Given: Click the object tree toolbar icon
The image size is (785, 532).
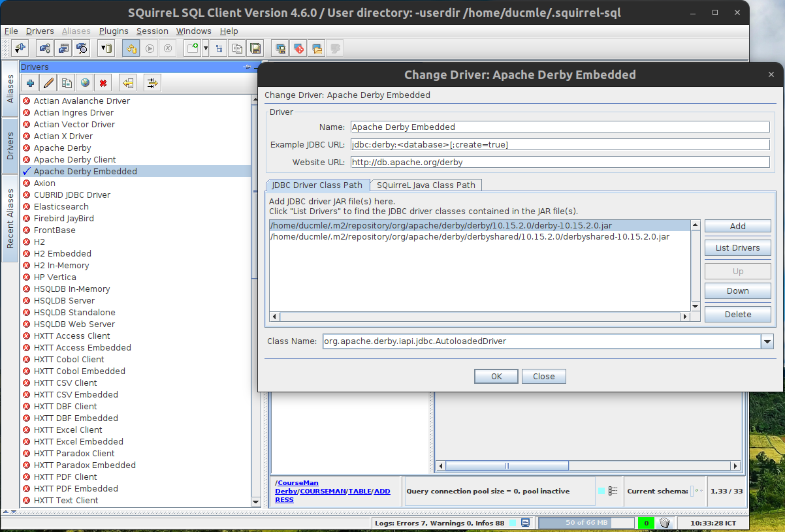Looking at the screenshot, I should click(218, 48).
